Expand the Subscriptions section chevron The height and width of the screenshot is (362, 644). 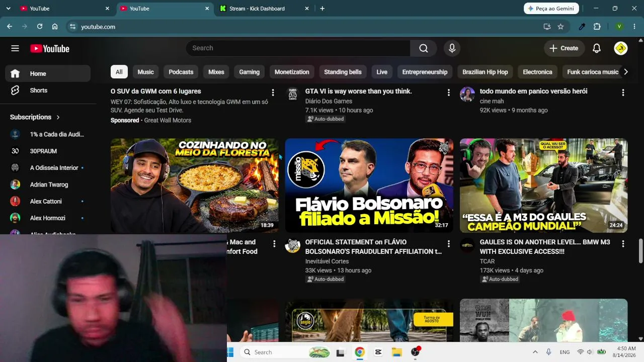tap(58, 117)
